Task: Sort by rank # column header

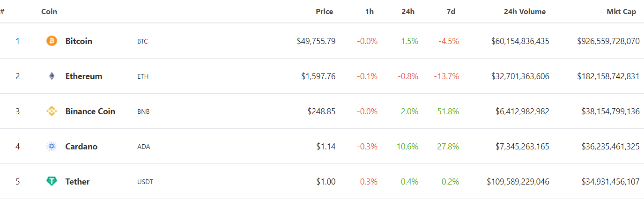Action: 2,11
